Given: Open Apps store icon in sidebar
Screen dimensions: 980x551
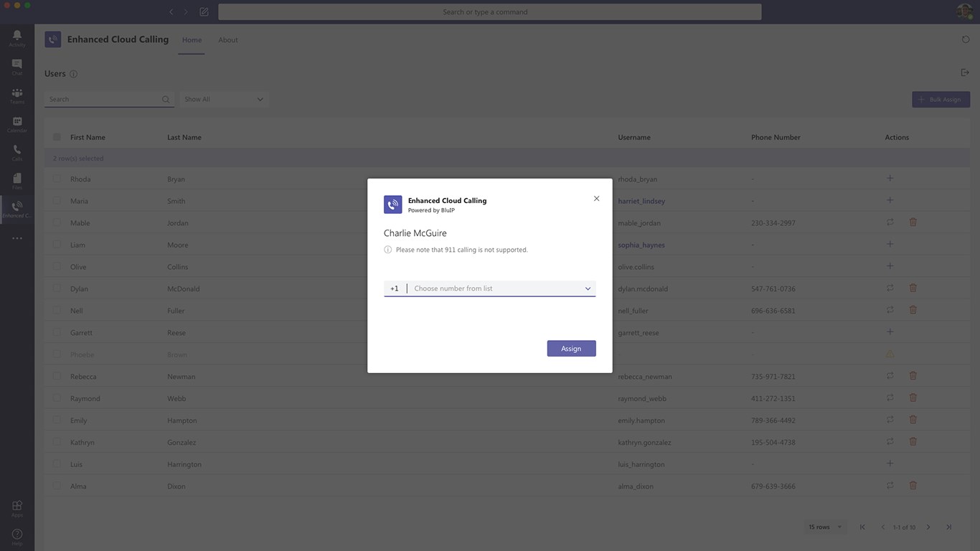Looking at the screenshot, I should (17, 508).
